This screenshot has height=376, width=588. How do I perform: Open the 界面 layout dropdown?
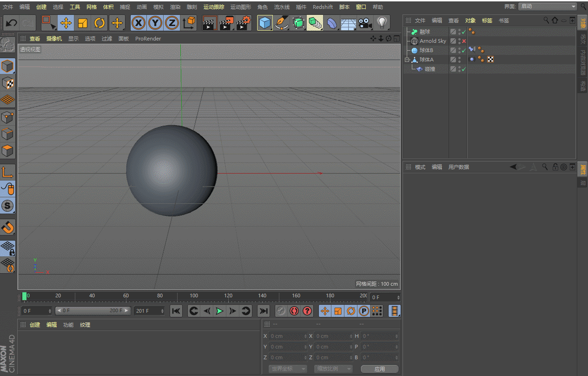[x=548, y=7]
